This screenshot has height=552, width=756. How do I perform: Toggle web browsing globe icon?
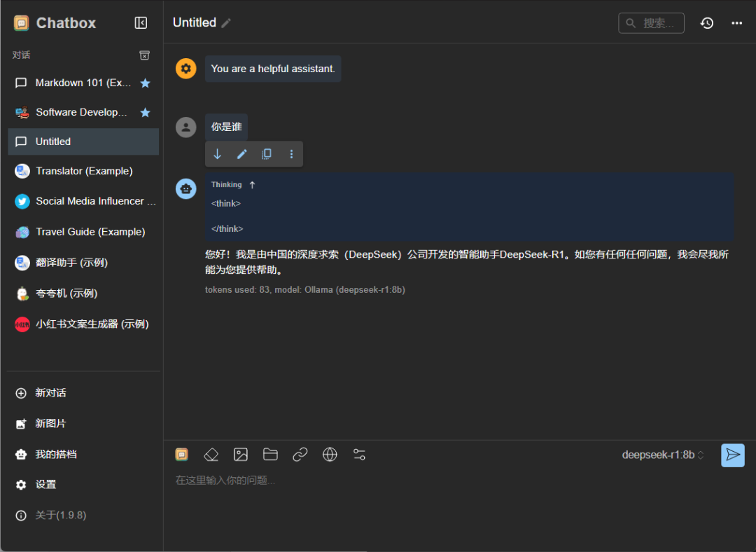[330, 455]
